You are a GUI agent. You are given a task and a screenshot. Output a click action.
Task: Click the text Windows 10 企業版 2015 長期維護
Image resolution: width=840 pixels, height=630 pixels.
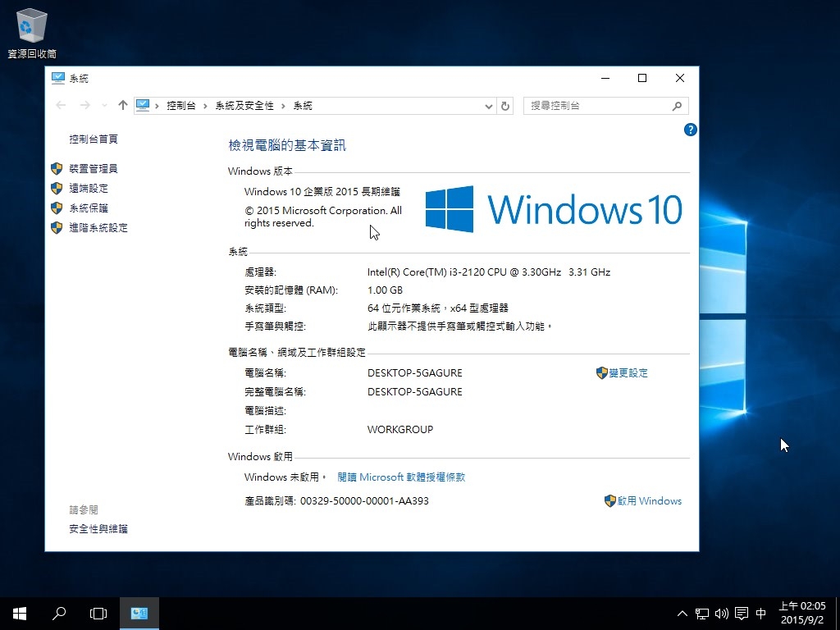(322, 192)
